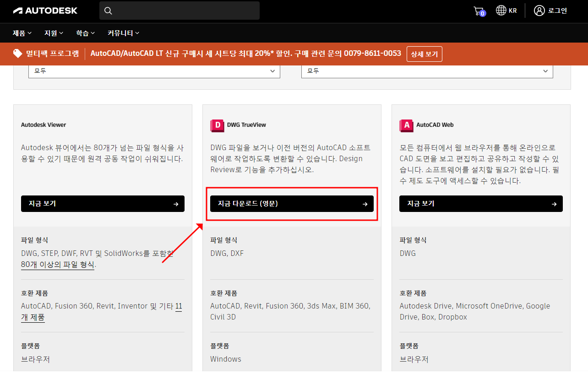Open the 80개 이상의 파일 형식 link
This screenshot has height=374, width=588.
coord(58,265)
